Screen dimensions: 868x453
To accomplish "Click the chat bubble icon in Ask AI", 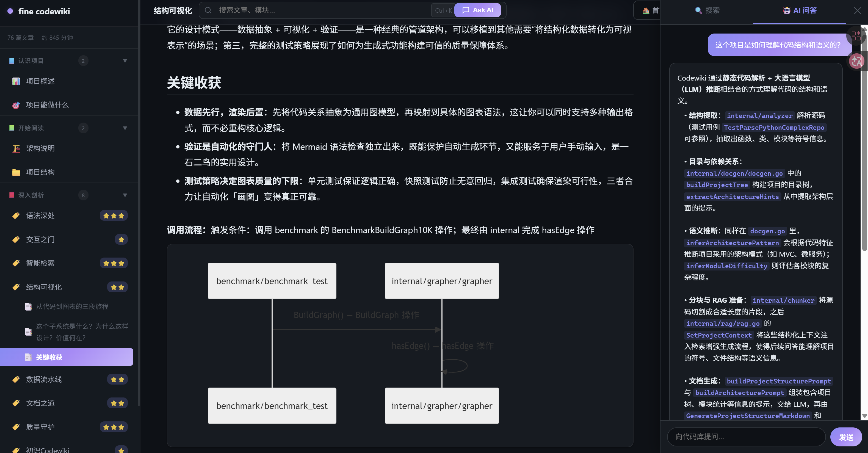I will click(x=466, y=10).
